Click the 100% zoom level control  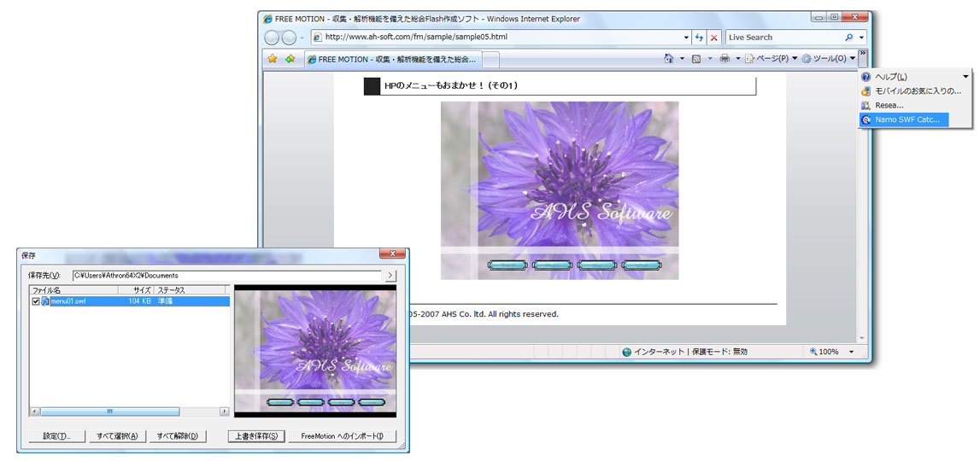pyautogui.click(x=824, y=352)
